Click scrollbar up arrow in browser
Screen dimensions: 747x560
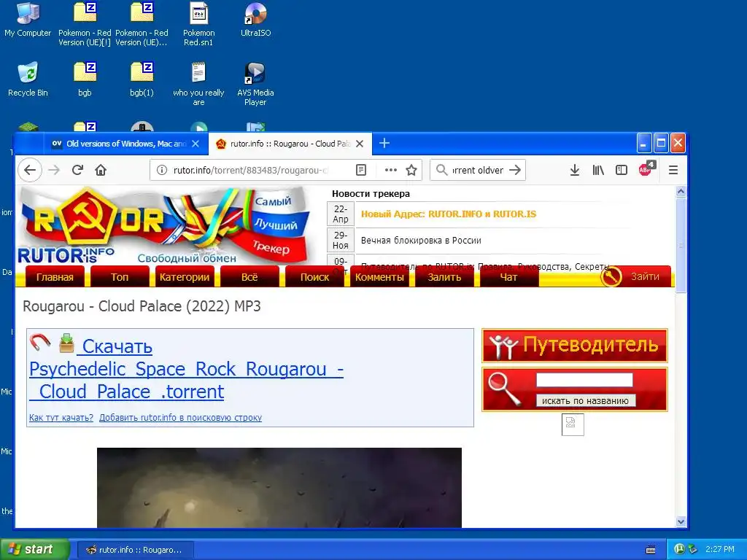coord(681,192)
